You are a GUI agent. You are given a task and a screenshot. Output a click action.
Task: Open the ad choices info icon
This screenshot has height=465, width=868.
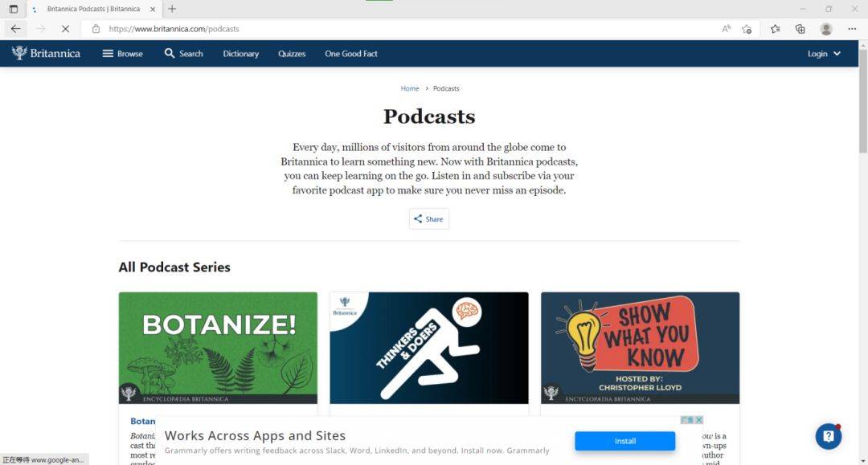687,420
